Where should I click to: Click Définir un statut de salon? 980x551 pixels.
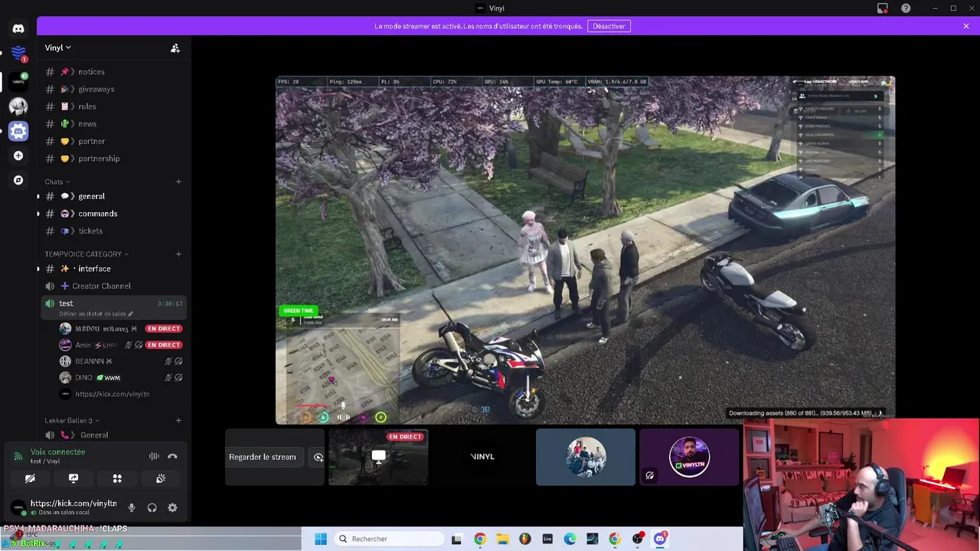[95, 314]
